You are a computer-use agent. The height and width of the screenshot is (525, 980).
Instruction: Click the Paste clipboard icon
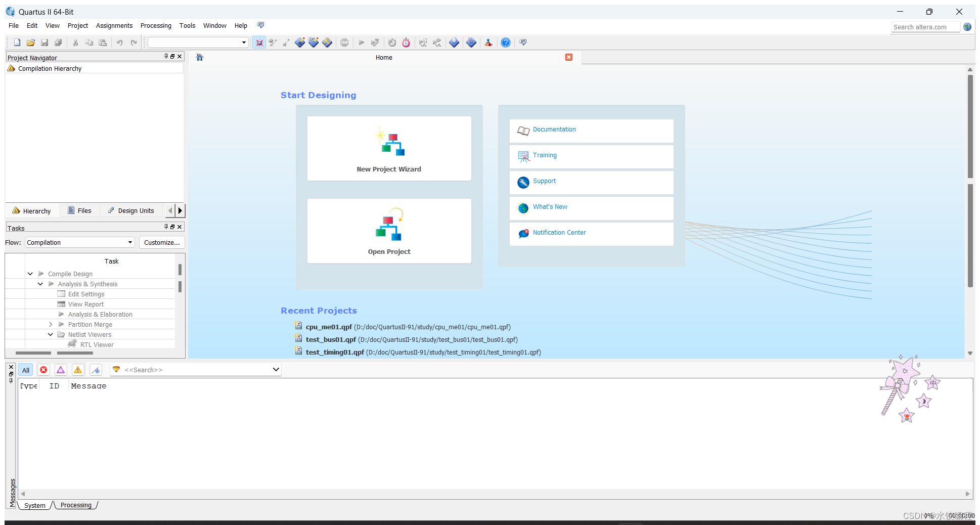click(103, 42)
